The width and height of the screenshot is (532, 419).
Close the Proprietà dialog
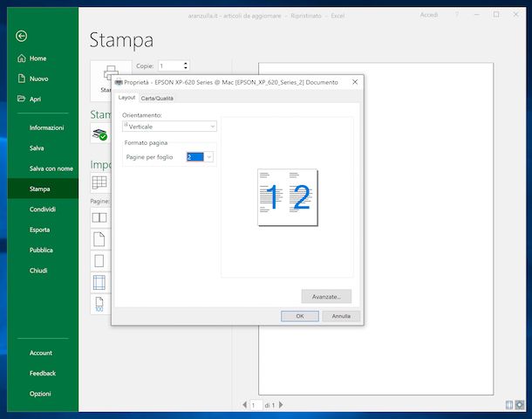click(x=355, y=82)
